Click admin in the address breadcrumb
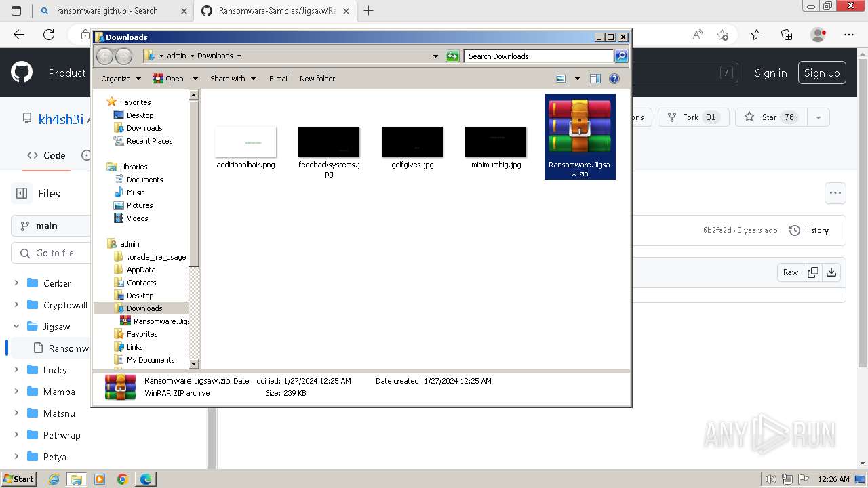Image resolution: width=868 pixels, height=488 pixels. (176, 56)
